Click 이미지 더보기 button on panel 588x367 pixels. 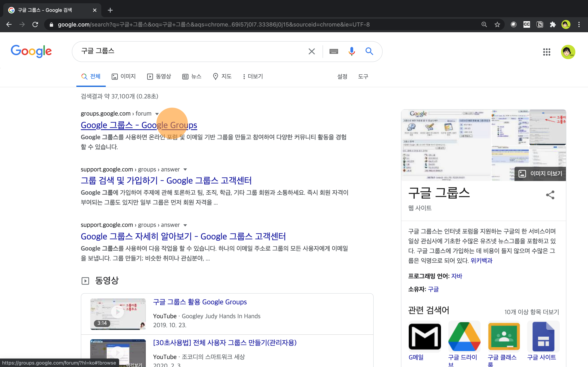pos(540,174)
